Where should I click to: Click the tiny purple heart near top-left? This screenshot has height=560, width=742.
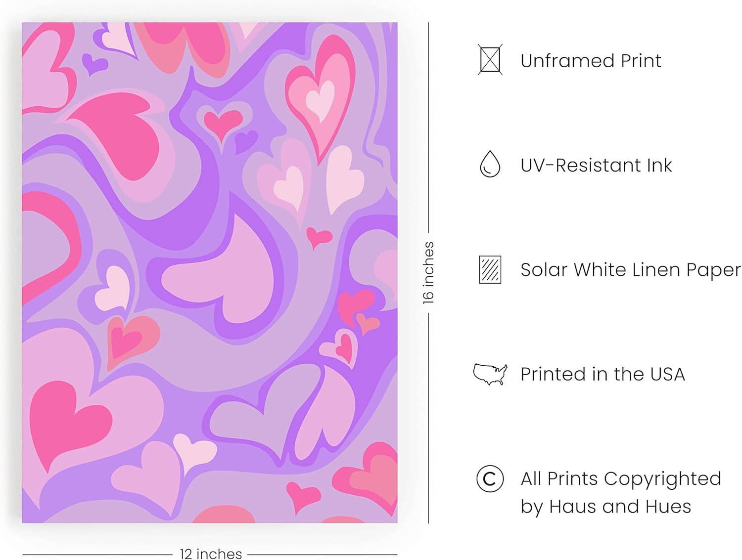tap(94, 64)
